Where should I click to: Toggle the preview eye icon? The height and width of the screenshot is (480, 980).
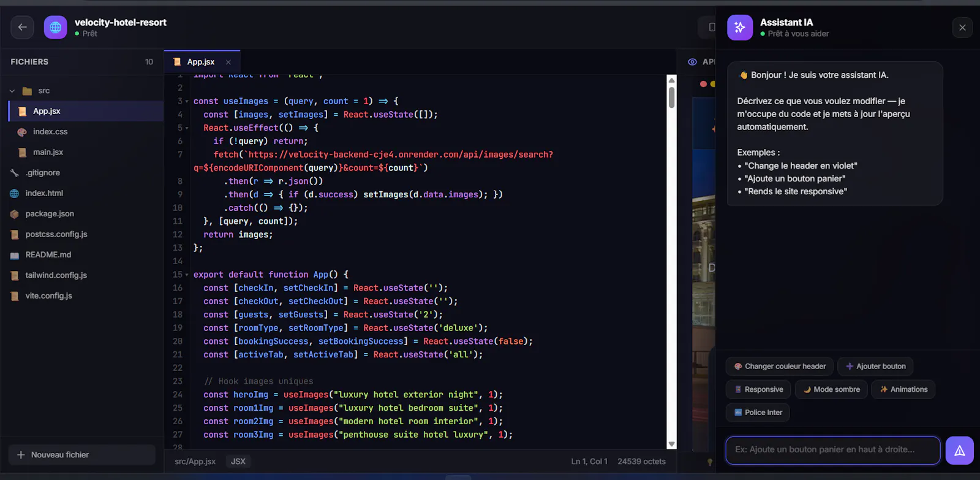coord(692,62)
